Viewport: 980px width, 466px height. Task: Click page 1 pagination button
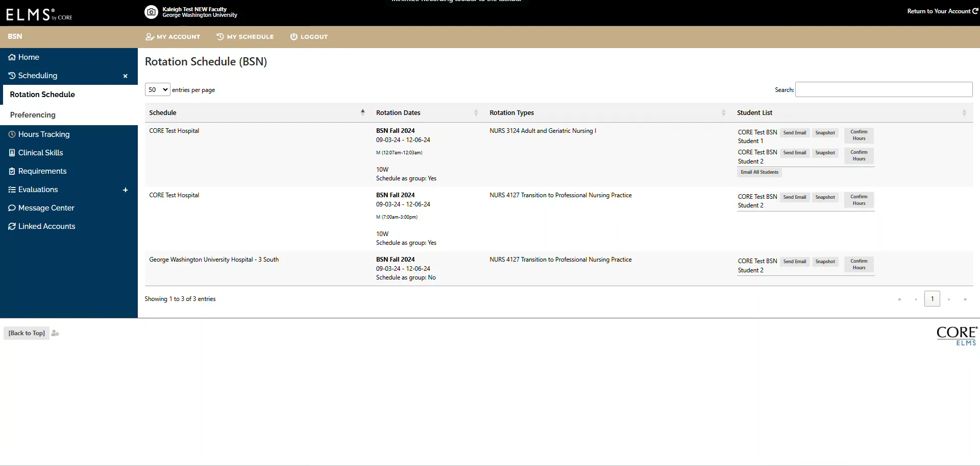932,299
